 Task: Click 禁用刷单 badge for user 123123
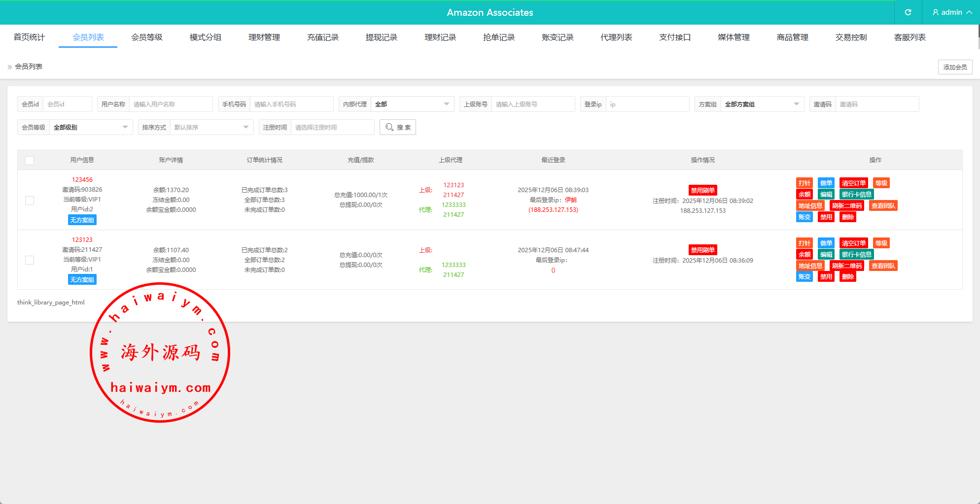point(702,250)
